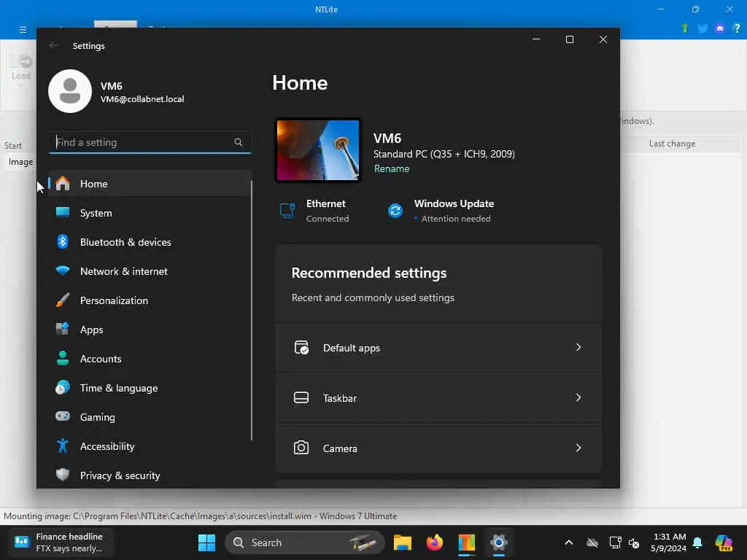Click the network tray icon
This screenshot has width=747, height=560.
(x=615, y=542)
